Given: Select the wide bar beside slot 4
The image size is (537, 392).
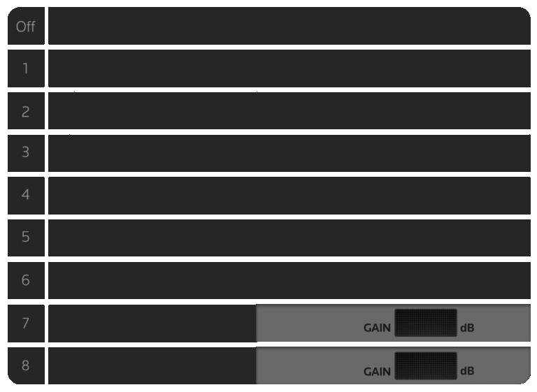Looking at the screenshot, I should pyautogui.click(x=289, y=196).
